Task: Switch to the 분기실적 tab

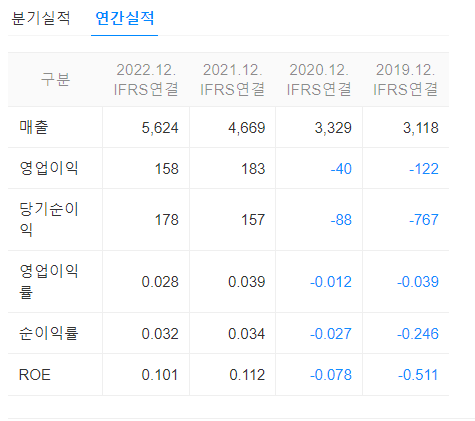Action: [x=41, y=18]
